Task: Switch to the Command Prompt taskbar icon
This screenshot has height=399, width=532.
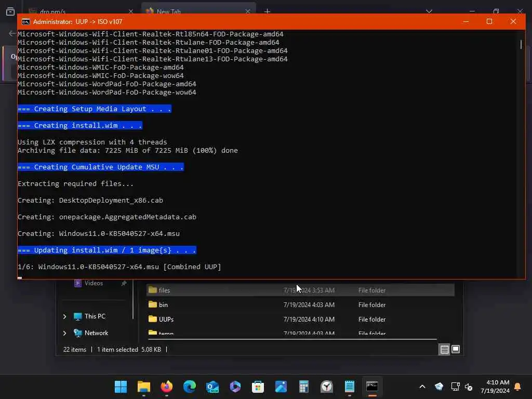Action: tap(372, 387)
